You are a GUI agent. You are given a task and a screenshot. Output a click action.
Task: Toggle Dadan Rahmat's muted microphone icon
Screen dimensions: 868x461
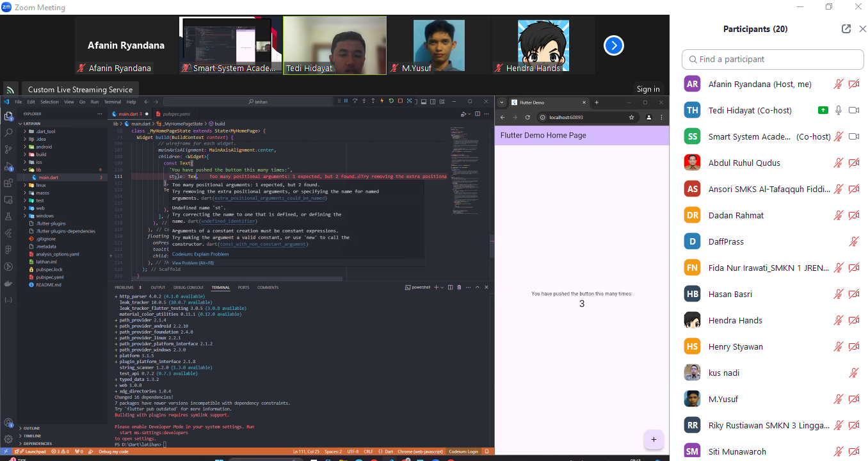point(839,215)
